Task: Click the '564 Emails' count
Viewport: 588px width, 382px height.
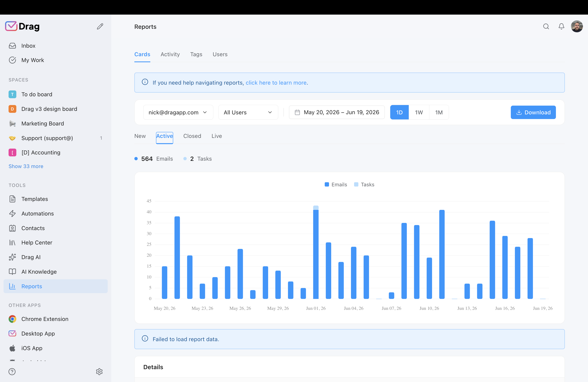Action: tap(154, 159)
